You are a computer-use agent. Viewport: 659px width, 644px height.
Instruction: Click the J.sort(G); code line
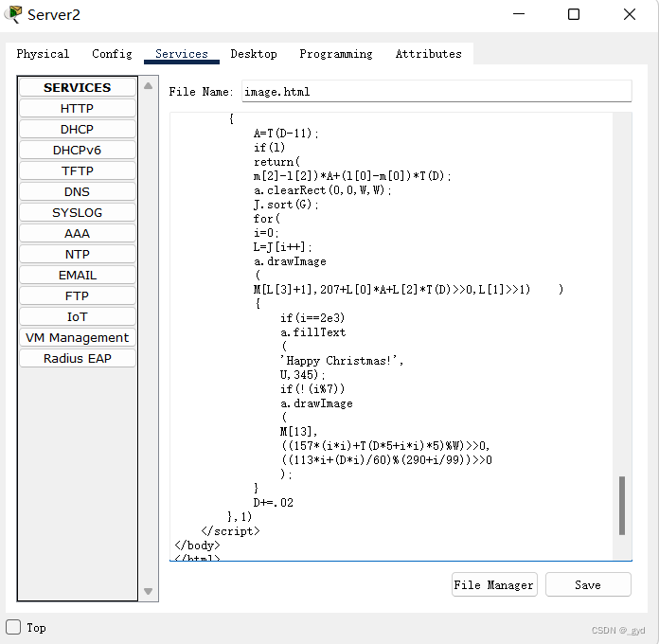tap(286, 205)
